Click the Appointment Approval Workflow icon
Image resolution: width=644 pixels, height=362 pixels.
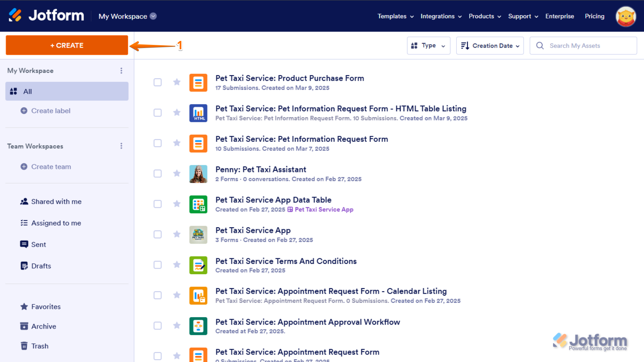(198, 326)
